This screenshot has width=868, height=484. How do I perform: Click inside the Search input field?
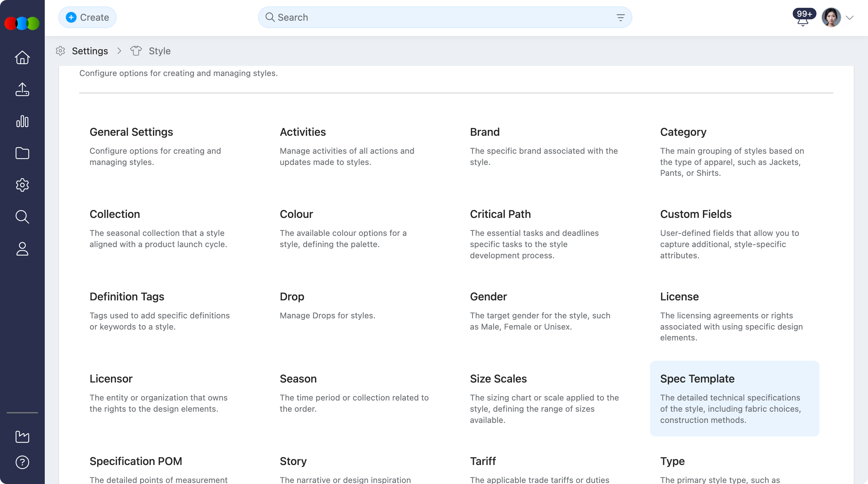click(373, 17)
